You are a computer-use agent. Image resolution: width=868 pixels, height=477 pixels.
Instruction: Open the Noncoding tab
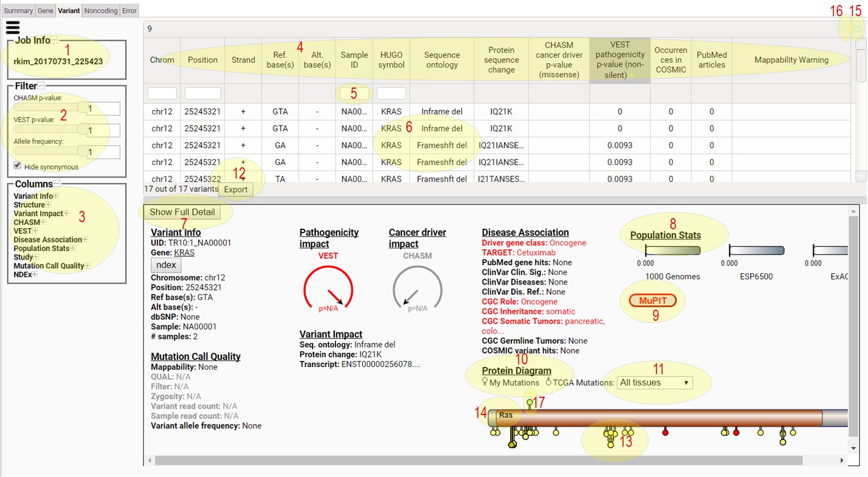coord(101,11)
